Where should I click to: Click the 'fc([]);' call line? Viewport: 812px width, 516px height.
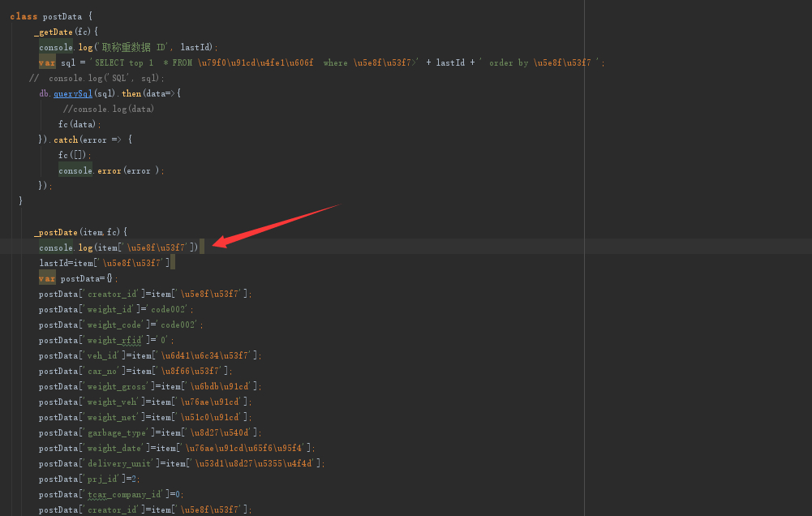pos(75,156)
